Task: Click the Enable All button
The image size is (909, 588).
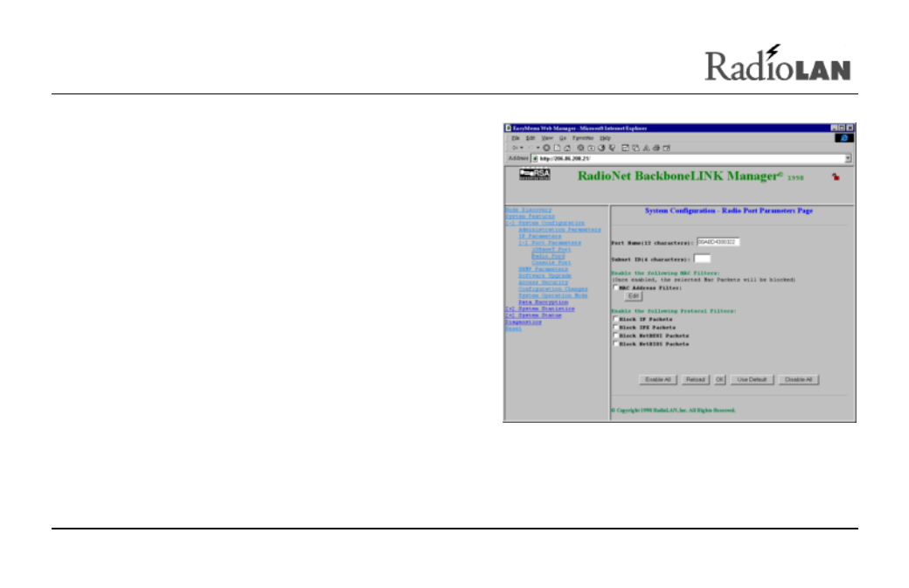Action: [x=658, y=379]
